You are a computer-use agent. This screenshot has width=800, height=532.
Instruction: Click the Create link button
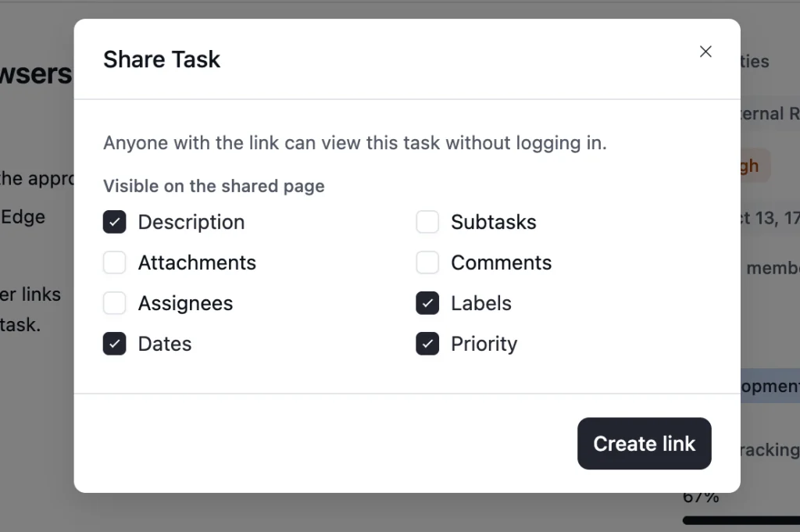pyautogui.click(x=645, y=443)
